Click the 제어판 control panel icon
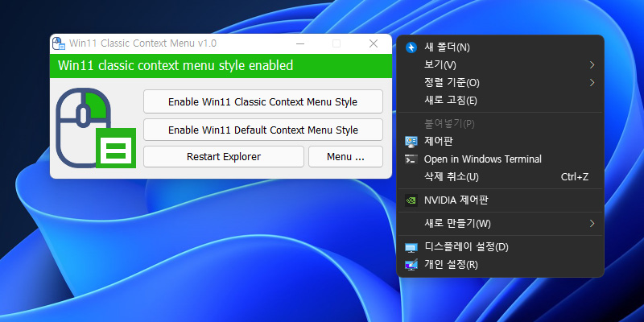The image size is (644, 322). [x=411, y=142]
